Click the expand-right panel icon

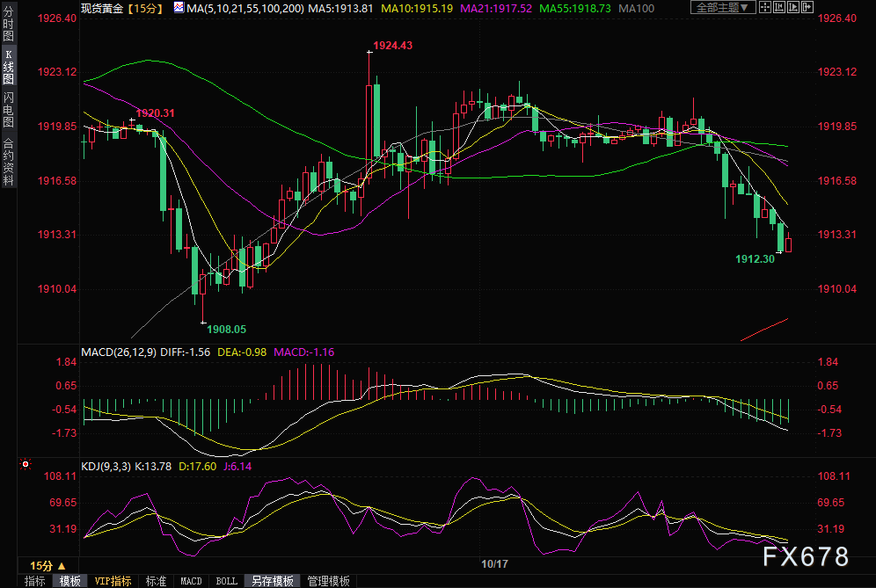tap(807, 7)
